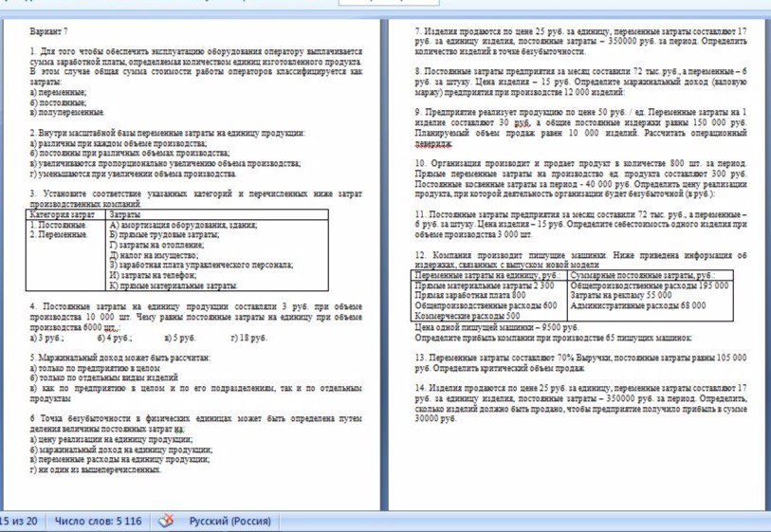
Task: Click answer option 'г) 18 руб.' in question 4
Action: (248, 337)
